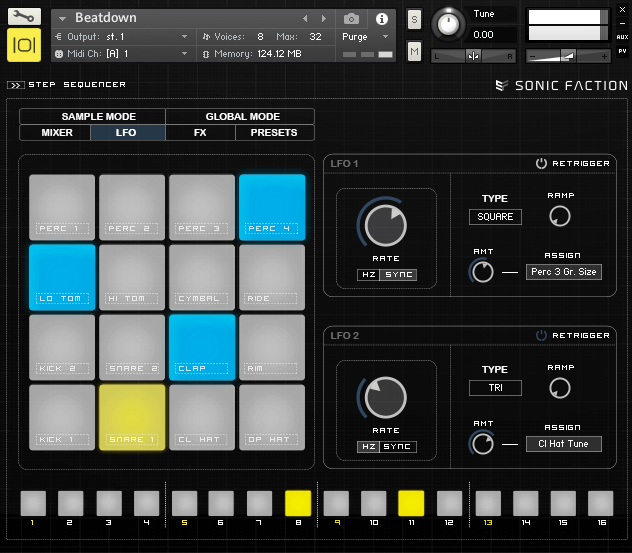Open the LFO 2 assign dropdown Cl Hat Tune

coord(564,444)
